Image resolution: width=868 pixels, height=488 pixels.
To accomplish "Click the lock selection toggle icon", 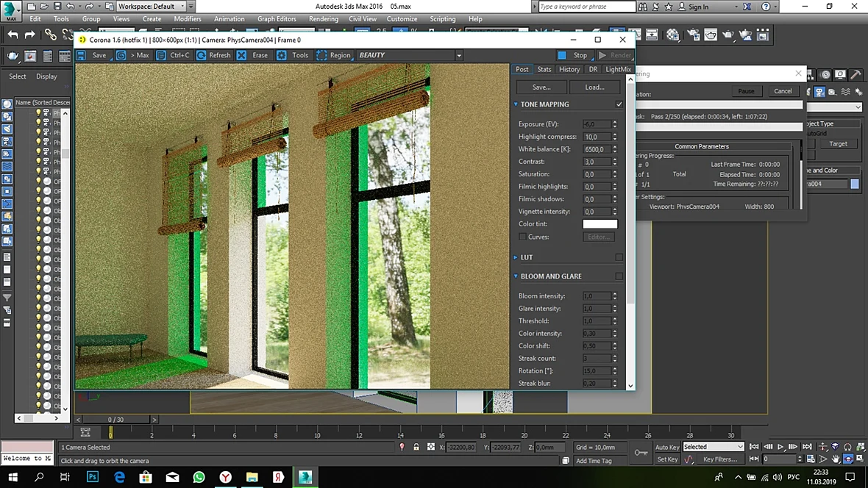I will click(x=416, y=447).
